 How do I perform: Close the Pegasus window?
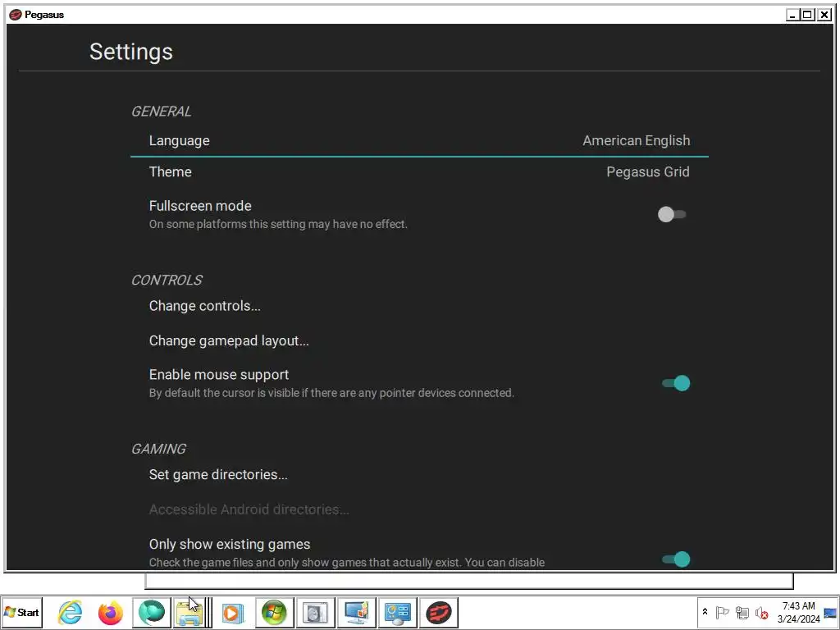[x=824, y=15]
